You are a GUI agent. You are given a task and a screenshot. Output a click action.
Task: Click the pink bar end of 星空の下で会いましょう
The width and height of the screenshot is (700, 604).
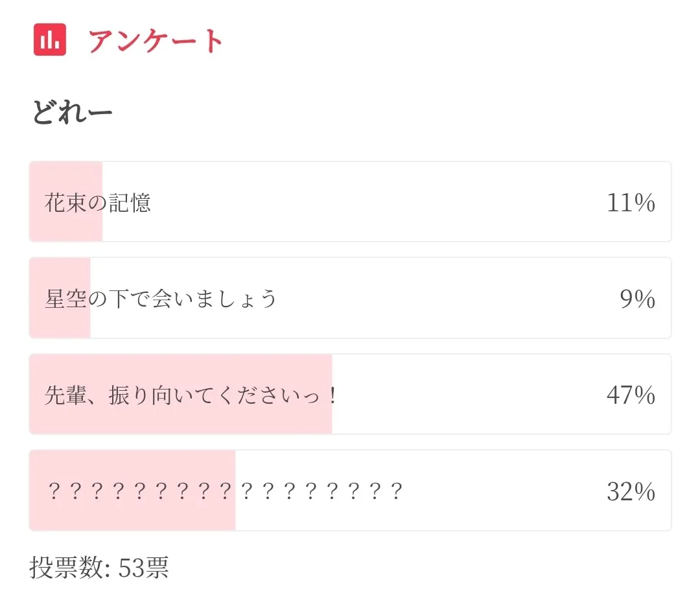[x=87, y=321]
